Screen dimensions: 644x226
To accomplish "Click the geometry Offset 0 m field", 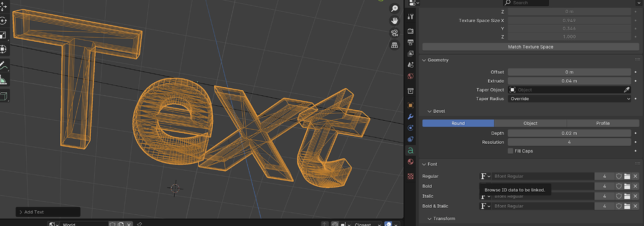I will click(569, 72).
